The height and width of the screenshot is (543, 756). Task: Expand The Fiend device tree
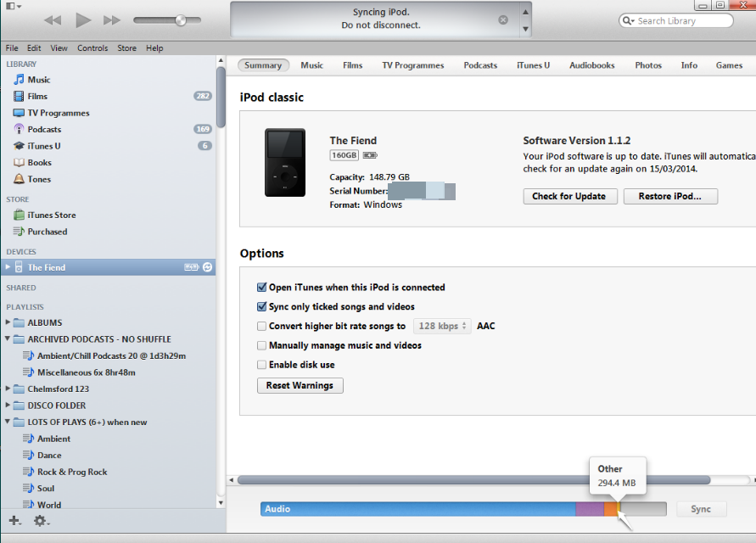pyautogui.click(x=8, y=266)
